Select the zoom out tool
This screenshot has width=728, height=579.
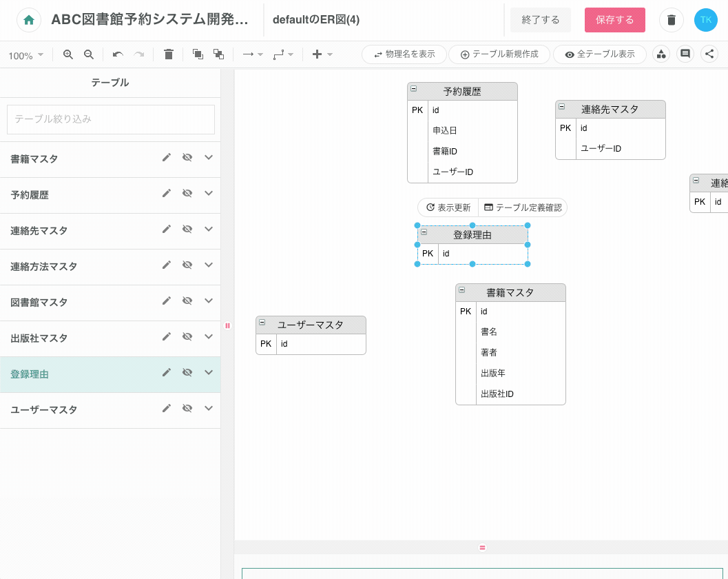89,54
